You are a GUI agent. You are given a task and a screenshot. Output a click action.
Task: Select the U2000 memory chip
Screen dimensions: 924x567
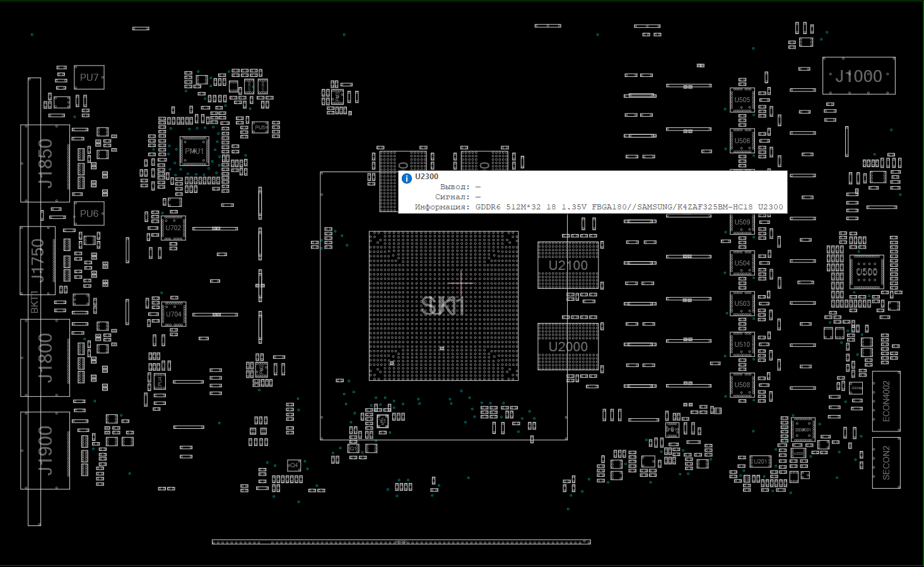point(568,347)
